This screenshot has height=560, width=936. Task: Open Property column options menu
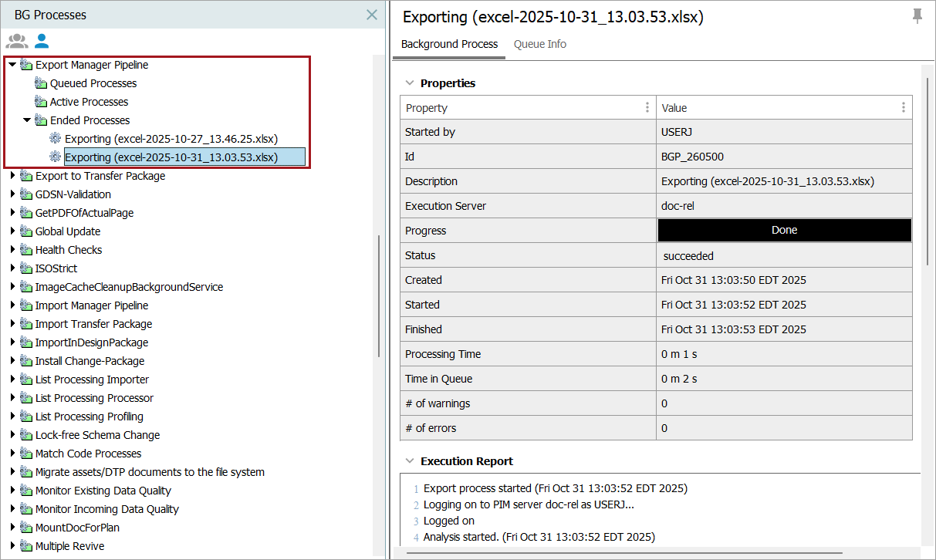click(647, 108)
